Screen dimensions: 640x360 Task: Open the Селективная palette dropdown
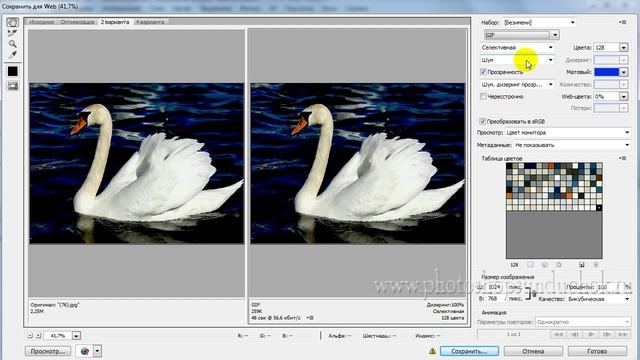tap(517, 47)
